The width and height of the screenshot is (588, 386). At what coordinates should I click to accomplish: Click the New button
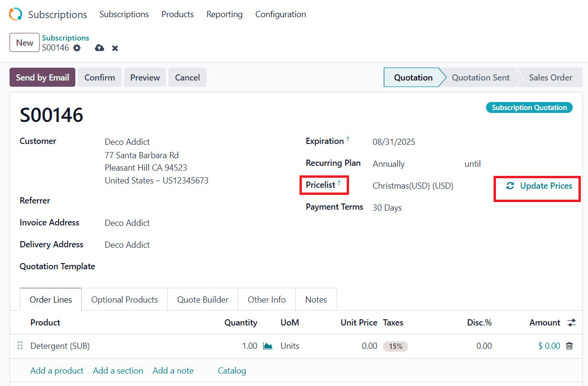coord(24,43)
